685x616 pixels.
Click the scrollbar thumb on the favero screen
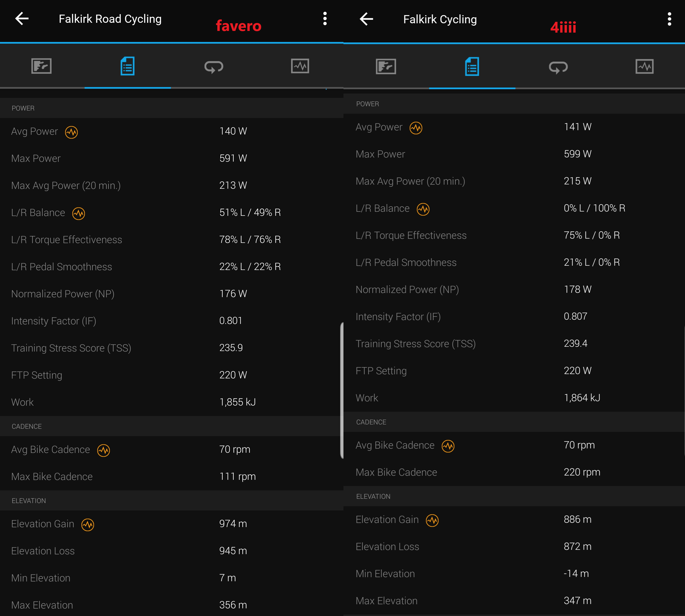pyautogui.click(x=342, y=390)
